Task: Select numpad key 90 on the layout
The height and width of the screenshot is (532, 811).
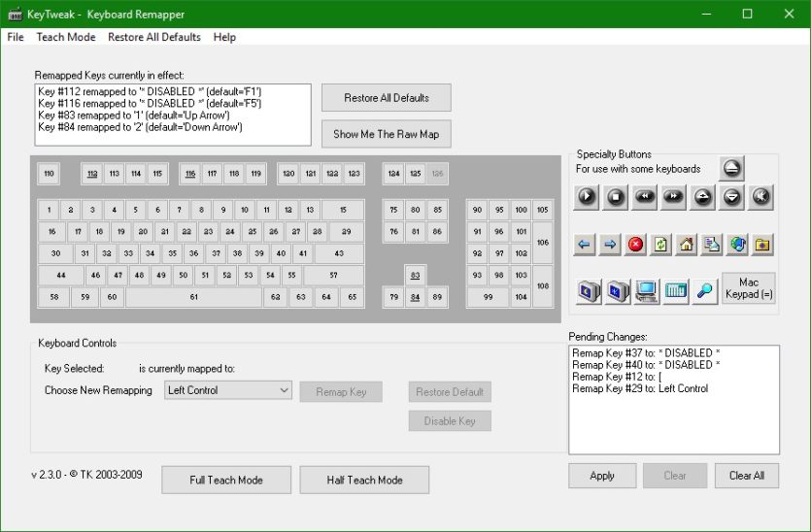Action: tap(477, 210)
